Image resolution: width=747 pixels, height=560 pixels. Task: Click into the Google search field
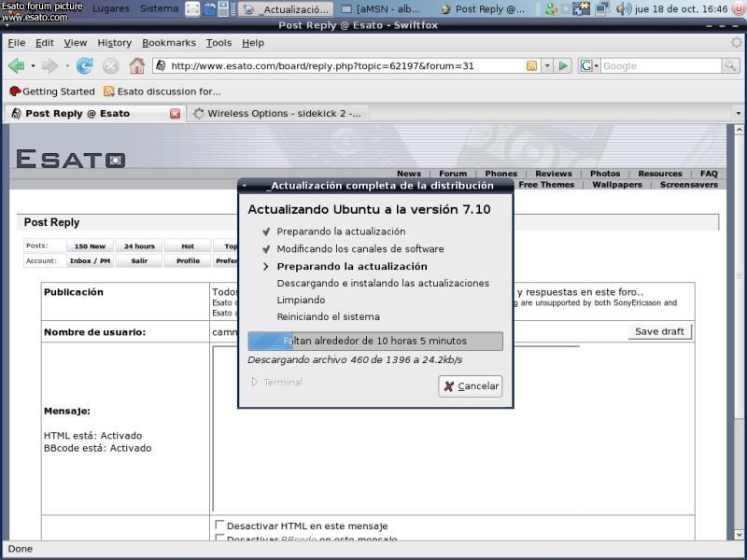coord(659,66)
